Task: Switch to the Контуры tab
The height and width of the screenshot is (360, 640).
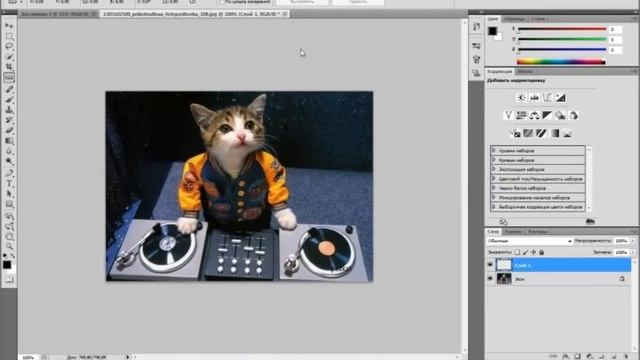Action: (x=538, y=231)
